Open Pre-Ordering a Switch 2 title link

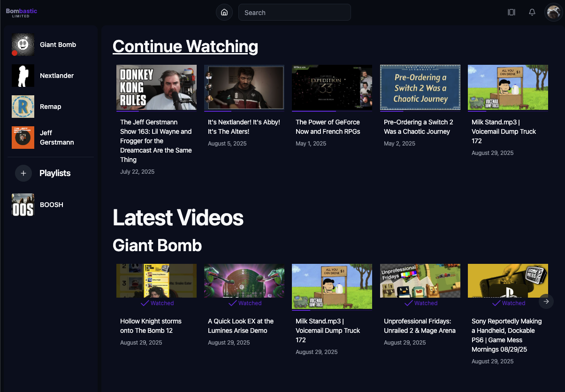click(x=419, y=127)
